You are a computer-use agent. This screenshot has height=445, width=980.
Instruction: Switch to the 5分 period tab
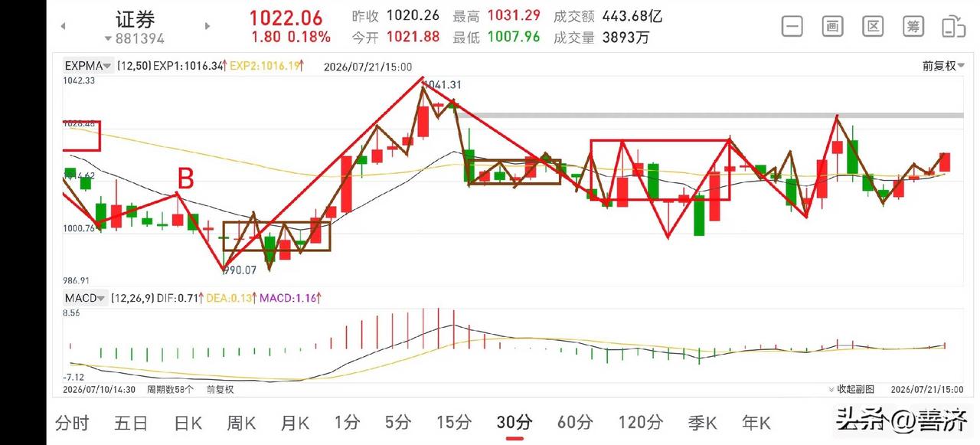(x=398, y=422)
